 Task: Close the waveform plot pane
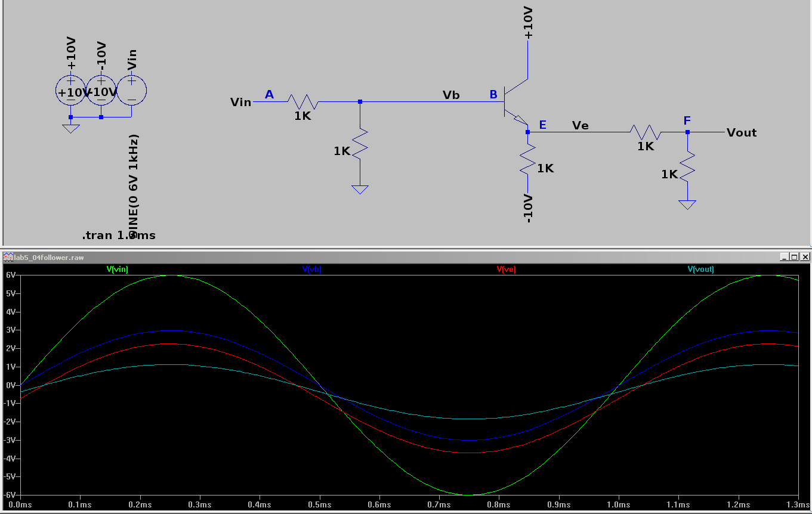tap(804, 257)
